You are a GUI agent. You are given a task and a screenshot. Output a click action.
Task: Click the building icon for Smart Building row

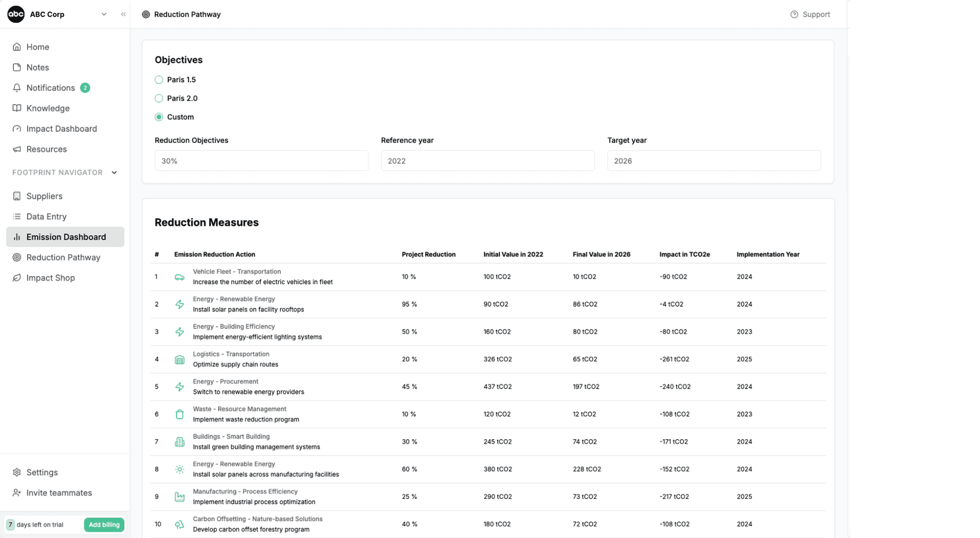(x=180, y=442)
